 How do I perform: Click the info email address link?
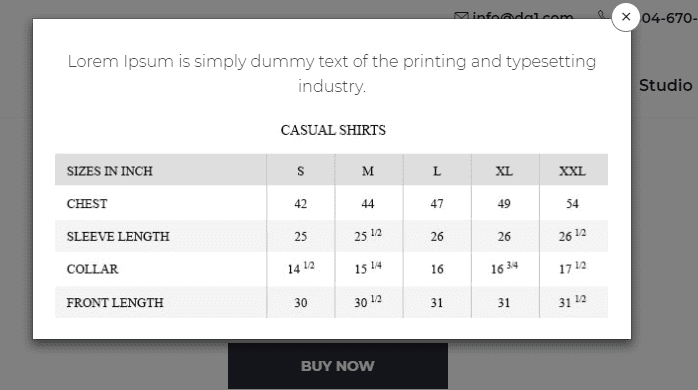point(523,16)
